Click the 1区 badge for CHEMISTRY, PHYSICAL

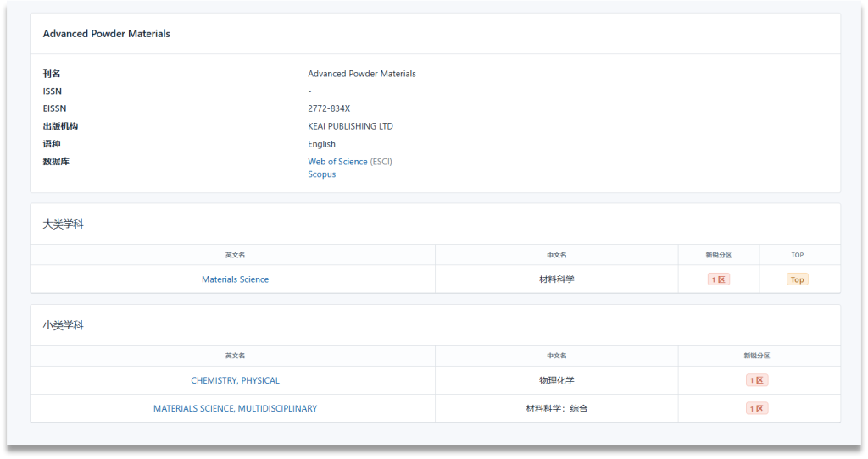pos(757,381)
